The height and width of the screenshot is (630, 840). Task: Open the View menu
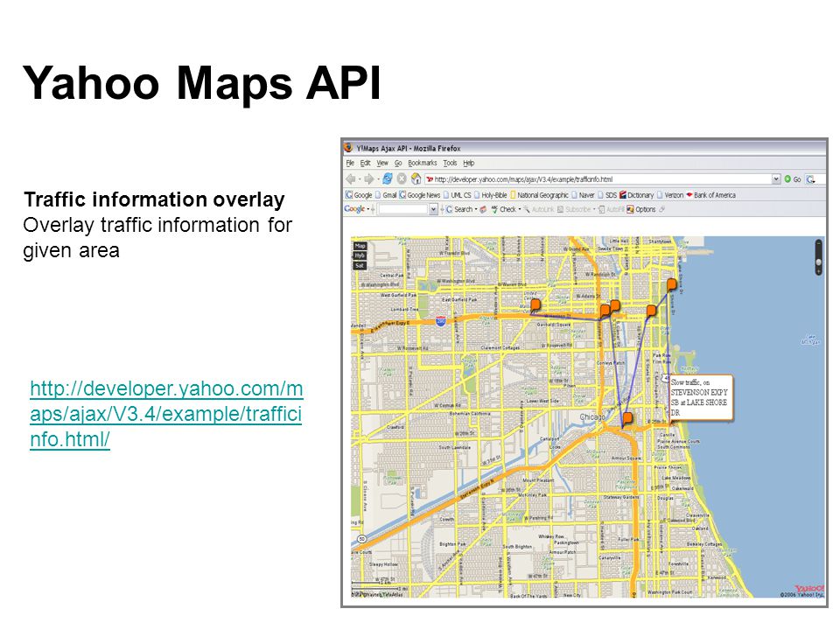click(382, 163)
